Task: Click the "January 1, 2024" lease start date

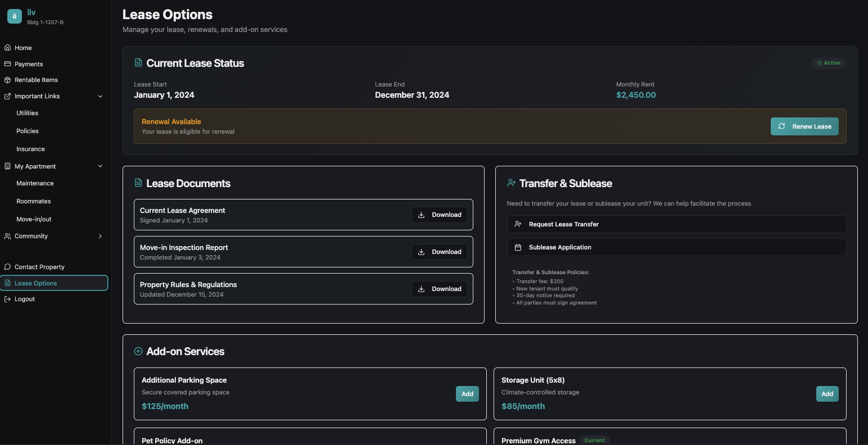Action: coord(164,95)
